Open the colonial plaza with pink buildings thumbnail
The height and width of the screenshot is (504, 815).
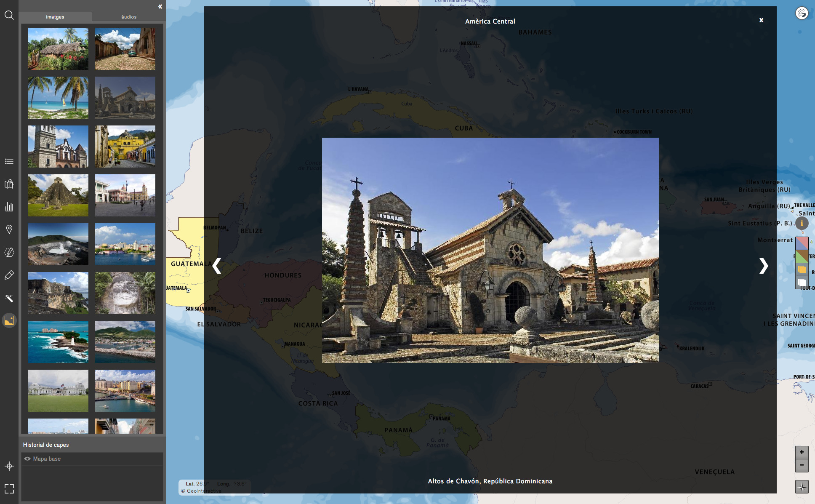point(125,195)
